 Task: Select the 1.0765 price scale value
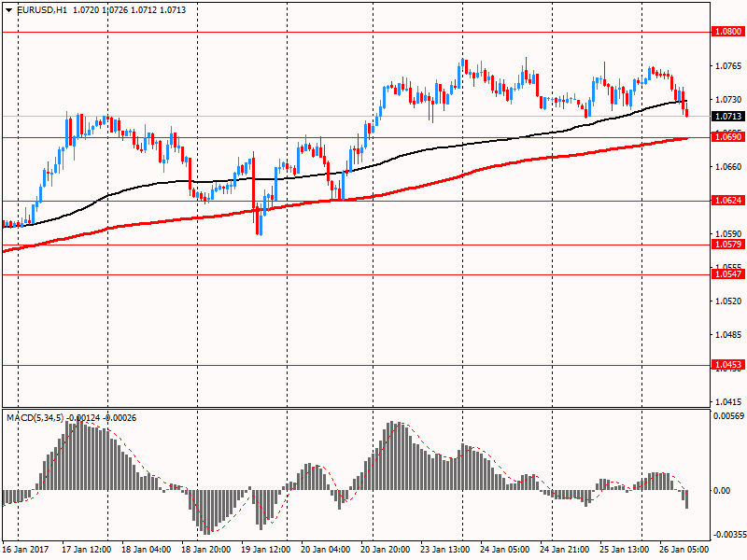point(728,65)
